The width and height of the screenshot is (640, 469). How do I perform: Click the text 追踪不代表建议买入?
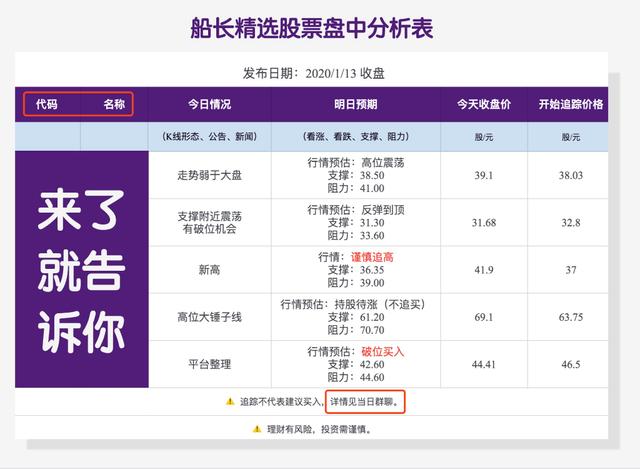pyautogui.click(x=280, y=402)
